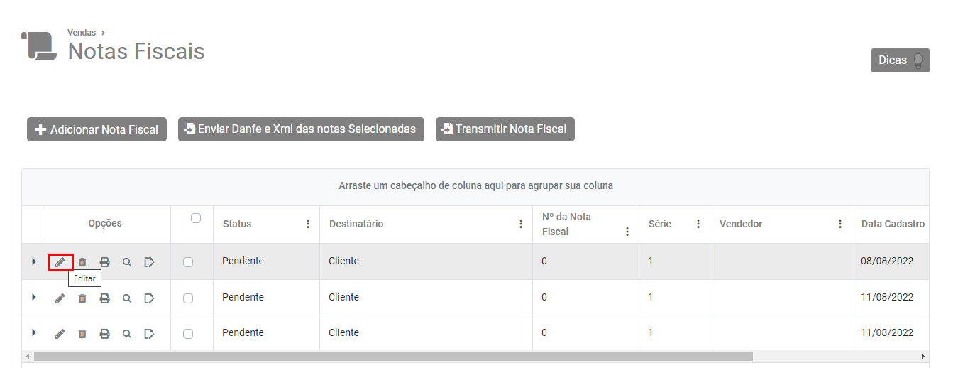
Task: Open the Destinatário column menu dots
Action: [x=521, y=224]
